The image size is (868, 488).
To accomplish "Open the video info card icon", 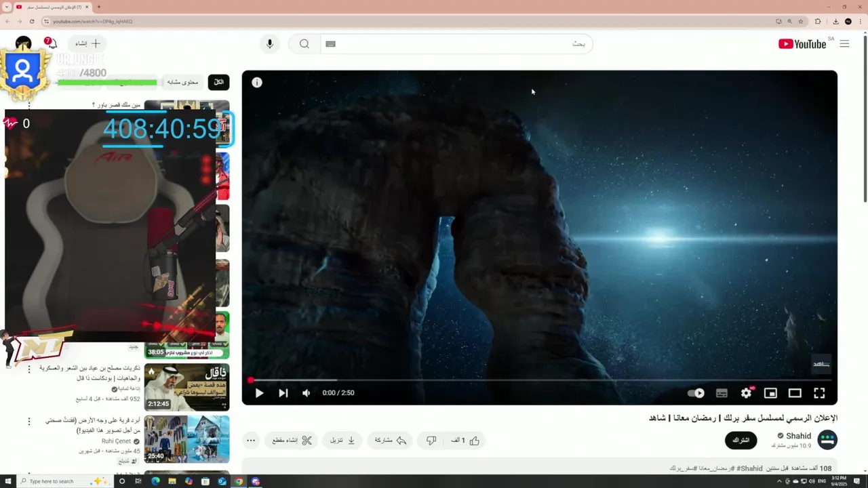I will click(257, 83).
